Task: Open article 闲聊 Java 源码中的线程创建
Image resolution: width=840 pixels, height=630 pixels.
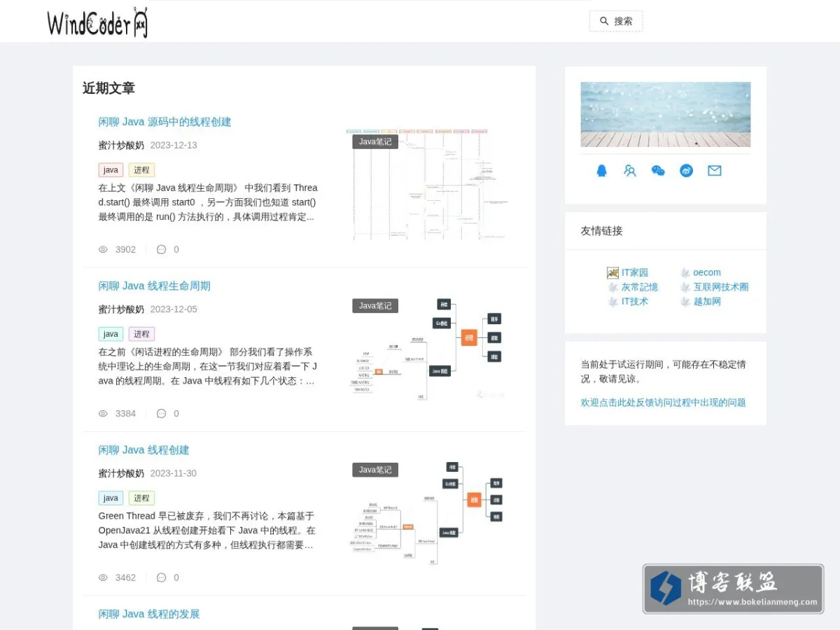Action: coord(164,122)
